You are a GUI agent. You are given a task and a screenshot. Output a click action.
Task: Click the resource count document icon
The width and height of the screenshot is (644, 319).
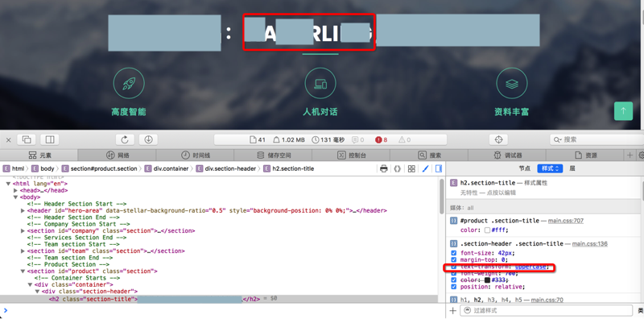(258, 140)
